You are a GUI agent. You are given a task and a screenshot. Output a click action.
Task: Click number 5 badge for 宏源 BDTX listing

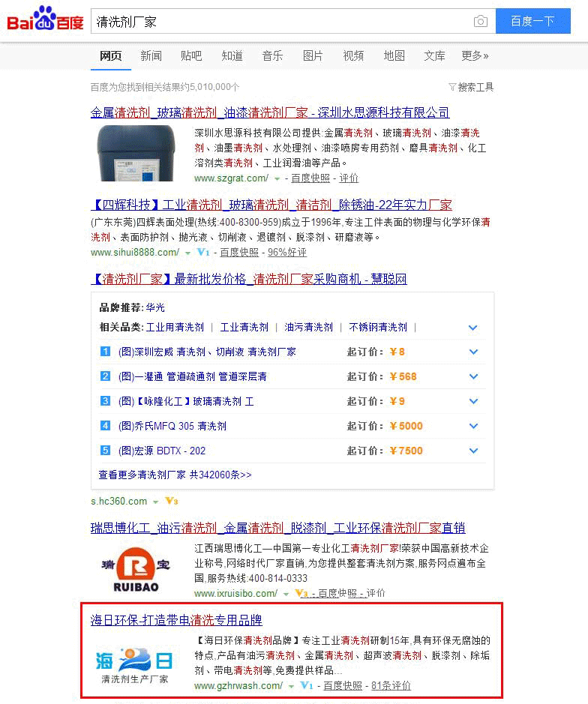[x=105, y=450]
